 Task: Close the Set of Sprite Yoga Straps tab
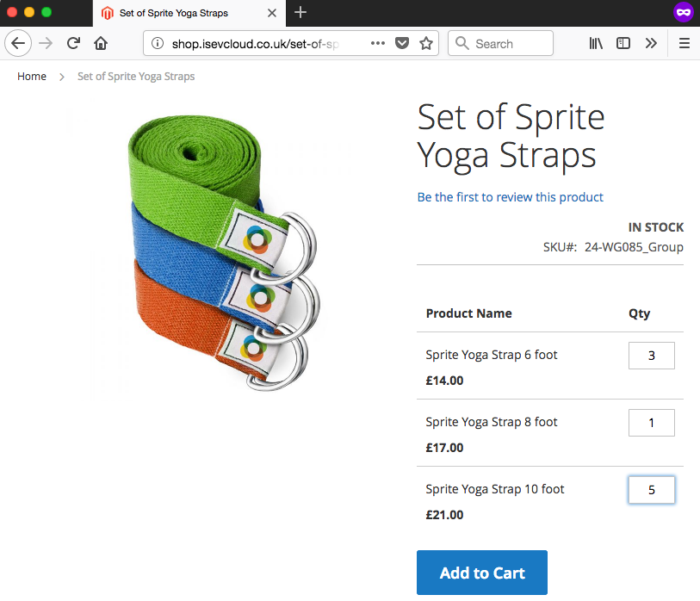pos(272,13)
